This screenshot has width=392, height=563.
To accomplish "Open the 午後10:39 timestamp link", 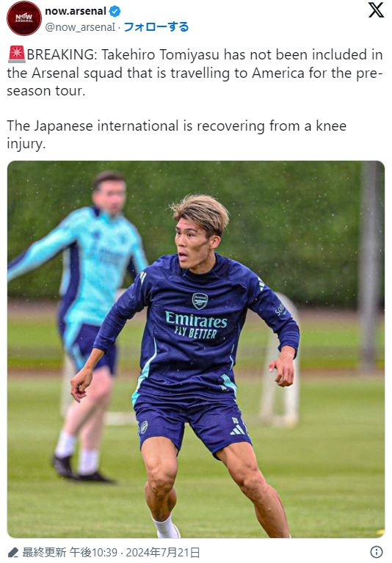I will click(x=93, y=552).
